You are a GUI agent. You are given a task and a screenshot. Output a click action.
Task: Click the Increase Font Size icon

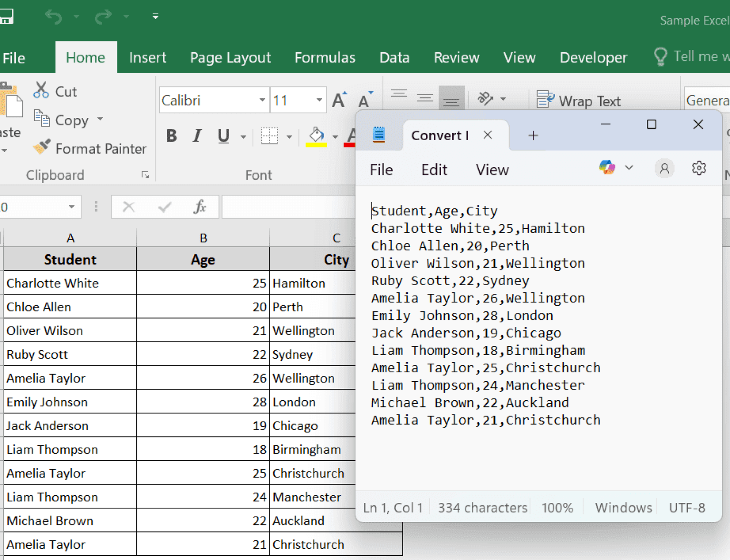[339, 100]
